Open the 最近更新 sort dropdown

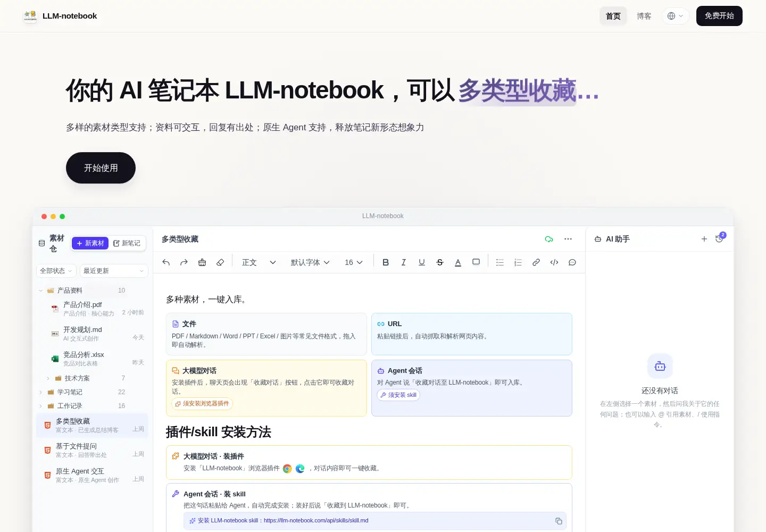click(x=114, y=271)
